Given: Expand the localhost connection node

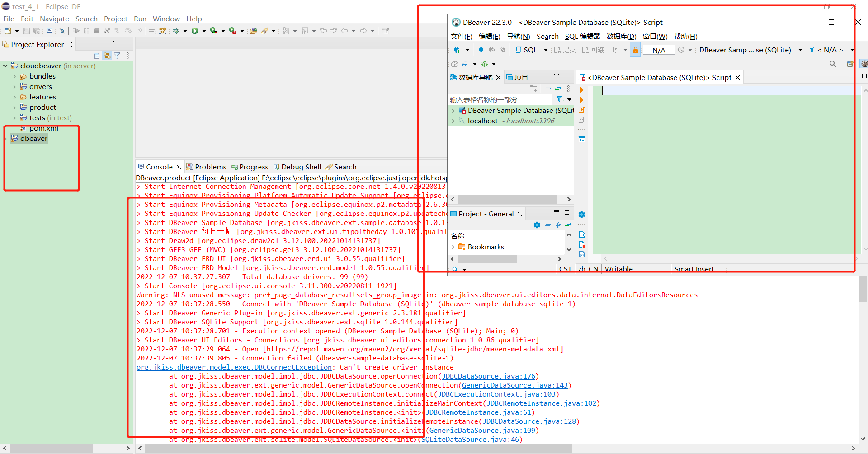Looking at the screenshot, I should [x=453, y=121].
